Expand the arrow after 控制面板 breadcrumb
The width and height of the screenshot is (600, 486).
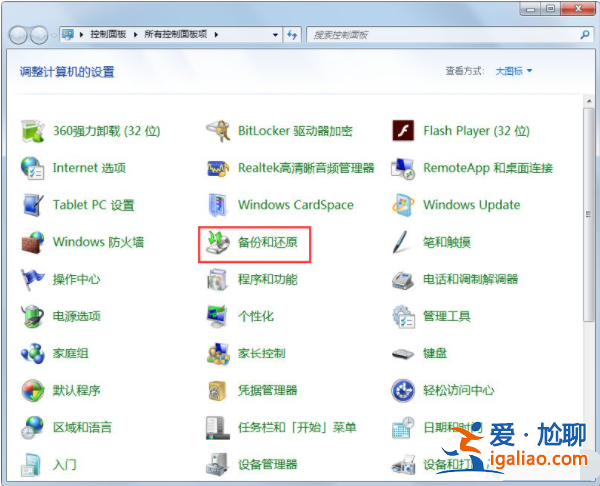click(x=135, y=35)
